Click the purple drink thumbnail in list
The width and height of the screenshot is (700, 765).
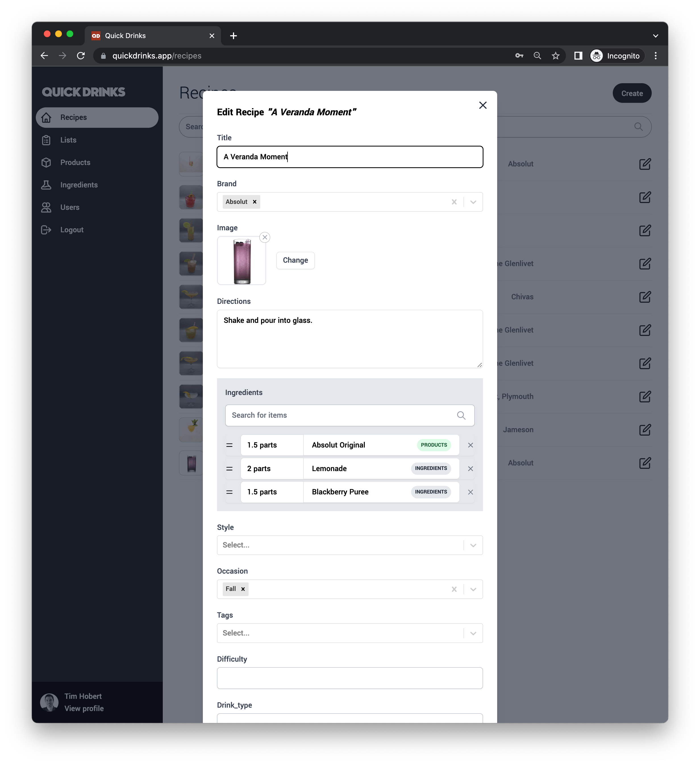(x=191, y=463)
